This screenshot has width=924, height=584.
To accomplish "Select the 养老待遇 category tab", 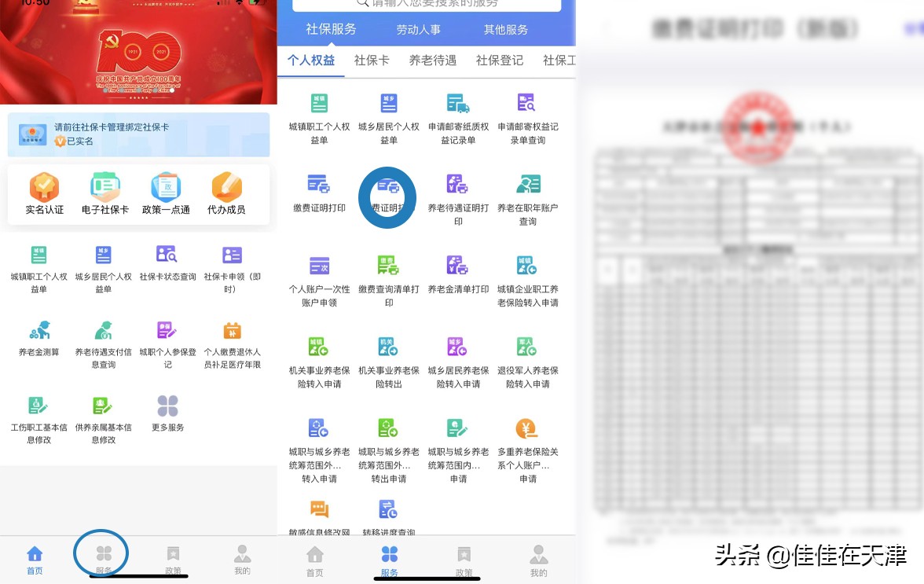I will (433, 60).
